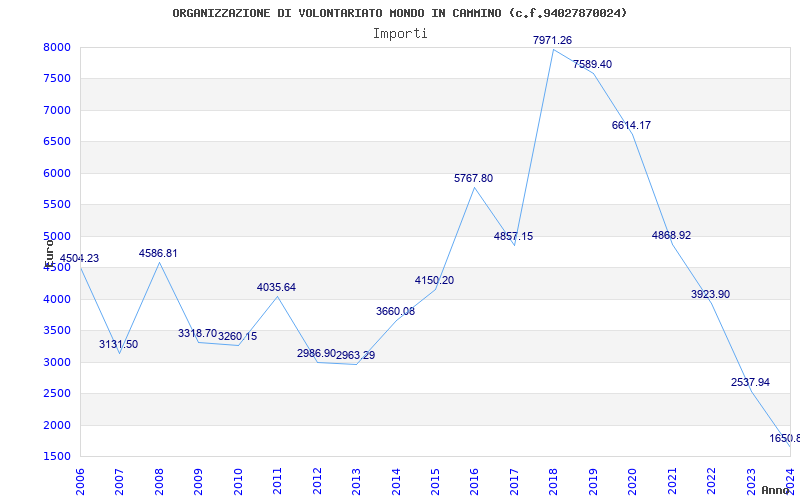The height and width of the screenshot is (500, 800).
Task: Click the y-axis value 3000
Action: coord(57,362)
